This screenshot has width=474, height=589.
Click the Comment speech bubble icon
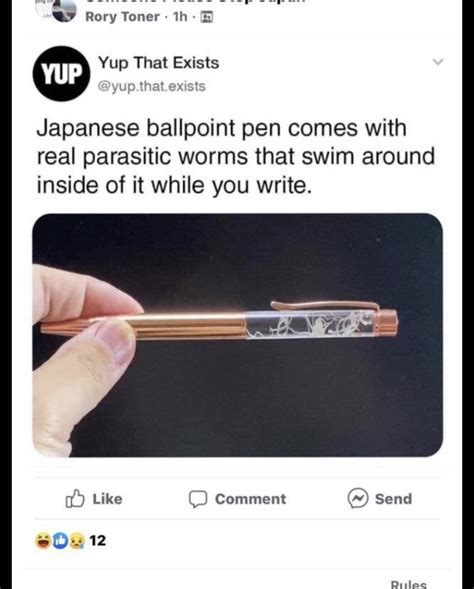tap(198, 499)
